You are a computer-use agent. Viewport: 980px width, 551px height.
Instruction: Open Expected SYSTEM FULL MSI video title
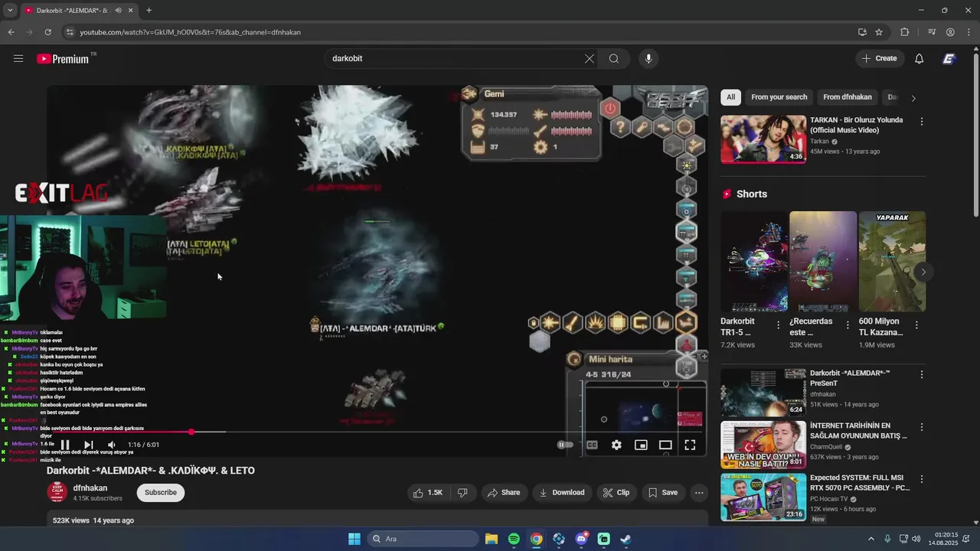(860, 483)
